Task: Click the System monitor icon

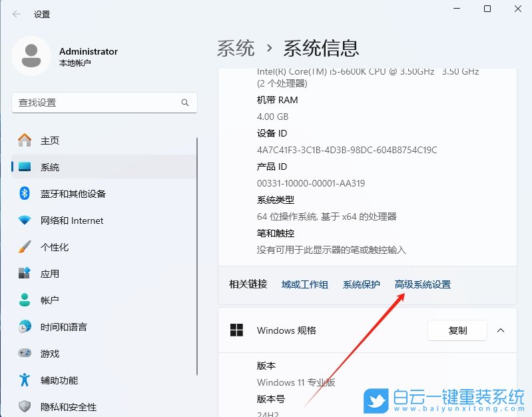Action: point(25,167)
